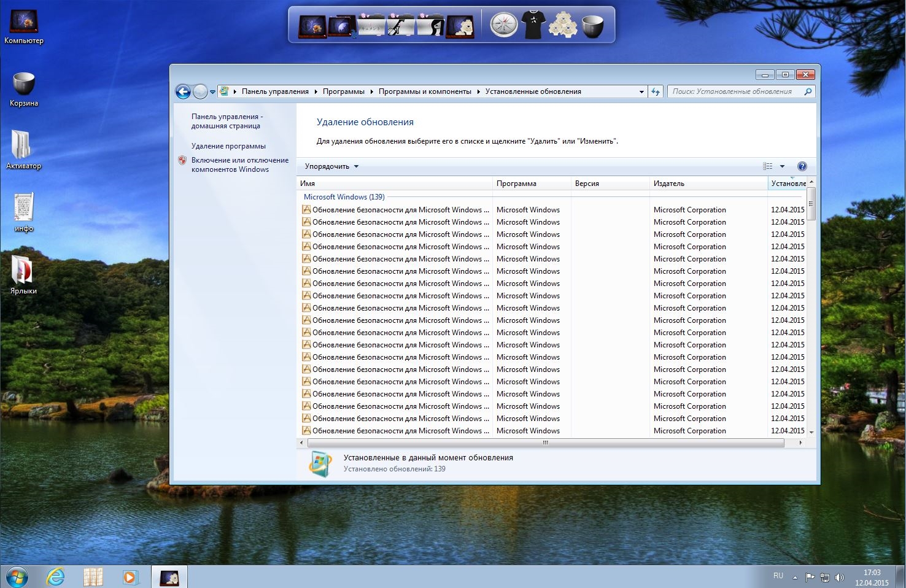This screenshot has width=906, height=588.
Task: Sort by the Версия column header
Action: tap(611, 184)
